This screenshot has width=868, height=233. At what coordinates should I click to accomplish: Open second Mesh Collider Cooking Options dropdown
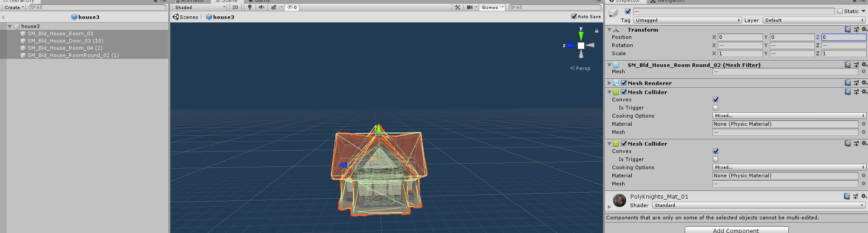[789, 167]
